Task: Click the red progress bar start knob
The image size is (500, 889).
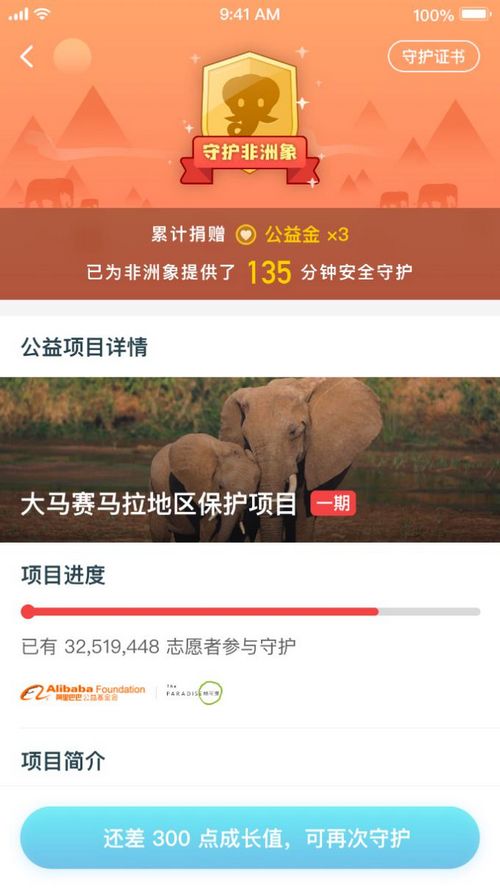Action: (x=28, y=612)
